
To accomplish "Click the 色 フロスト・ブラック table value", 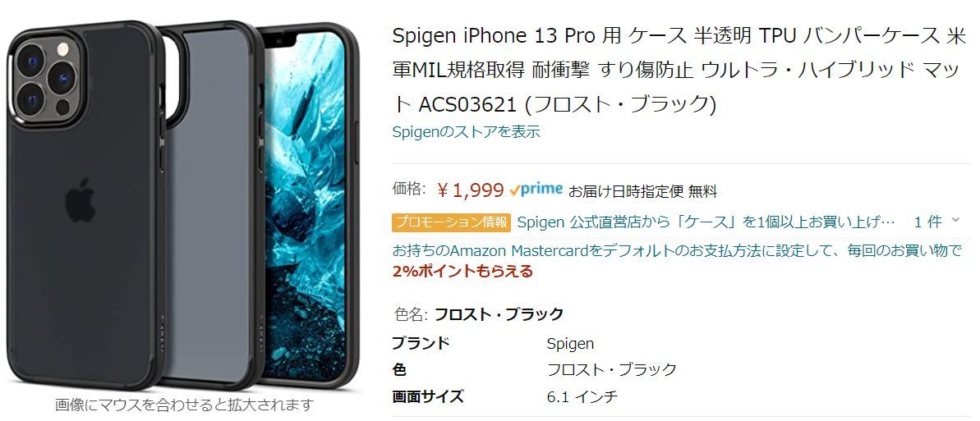I will (612, 369).
